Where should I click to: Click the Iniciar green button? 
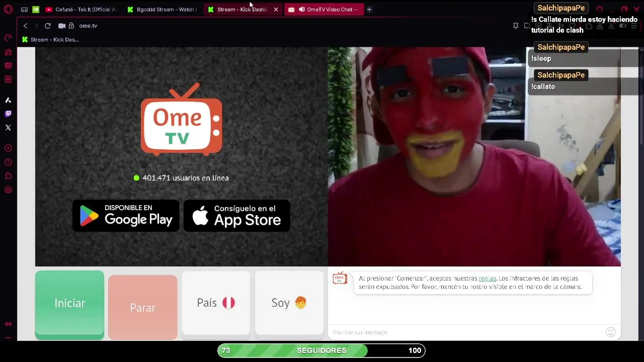pyautogui.click(x=69, y=304)
